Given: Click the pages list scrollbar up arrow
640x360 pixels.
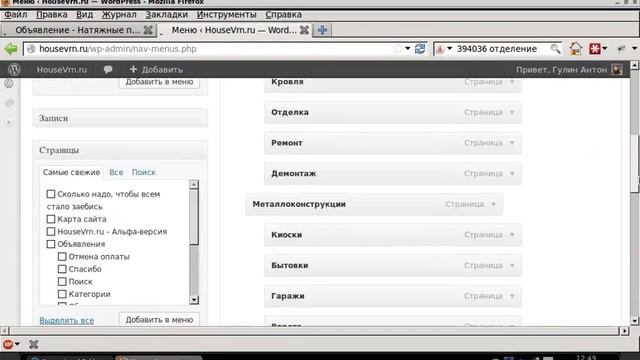Looking at the screenshot, I should [x=194, y=184].
